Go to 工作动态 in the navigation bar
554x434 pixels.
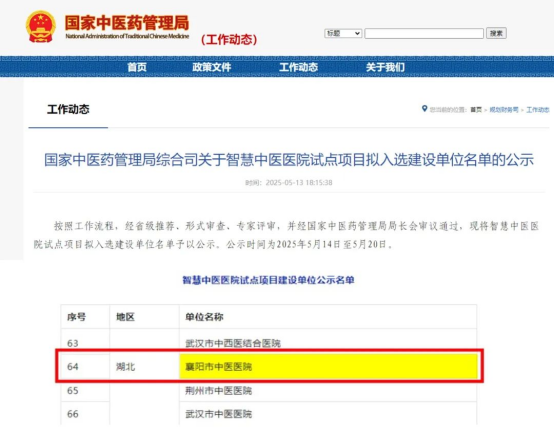click(299, 67)
